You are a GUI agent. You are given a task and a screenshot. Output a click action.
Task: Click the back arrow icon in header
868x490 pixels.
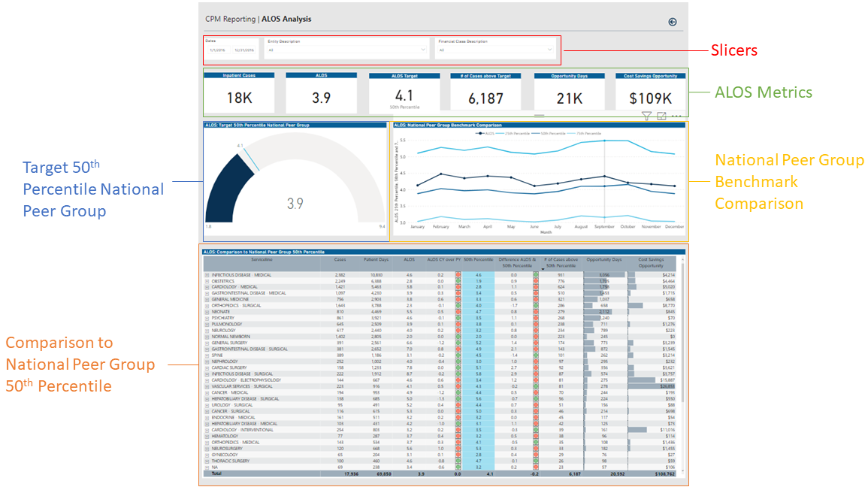672,22
